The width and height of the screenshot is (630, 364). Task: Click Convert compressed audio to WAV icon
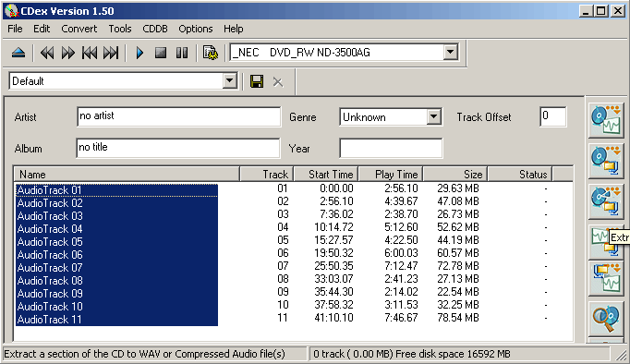click(606, 278)
